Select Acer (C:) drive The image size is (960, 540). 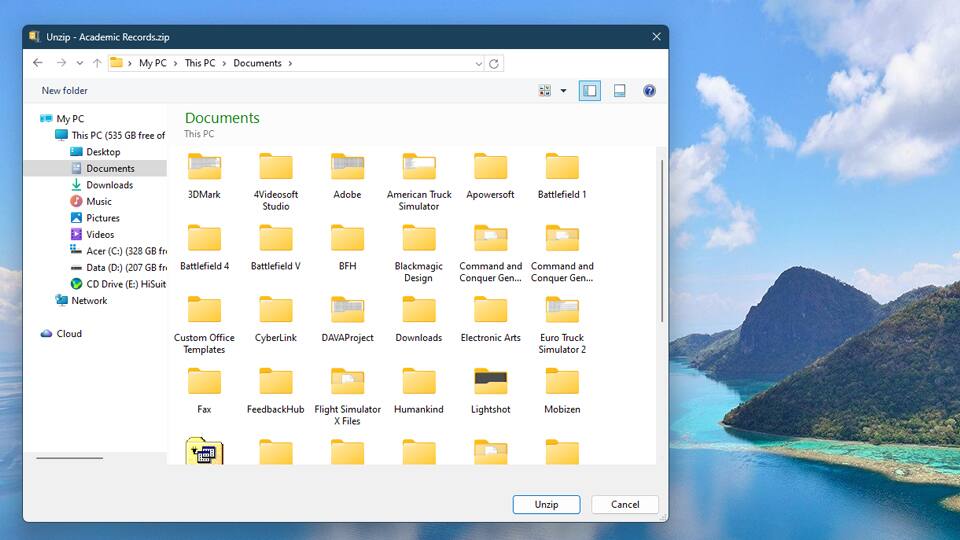(x=118, y=251)
